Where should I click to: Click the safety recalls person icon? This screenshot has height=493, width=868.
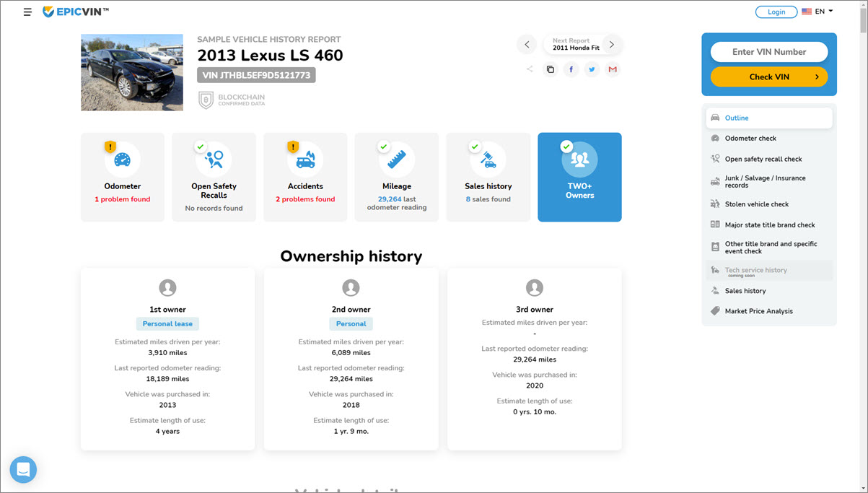pos(214,160)
